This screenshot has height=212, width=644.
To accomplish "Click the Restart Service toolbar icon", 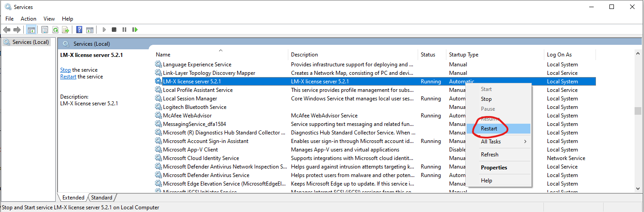I will click(x=135, y=30).
